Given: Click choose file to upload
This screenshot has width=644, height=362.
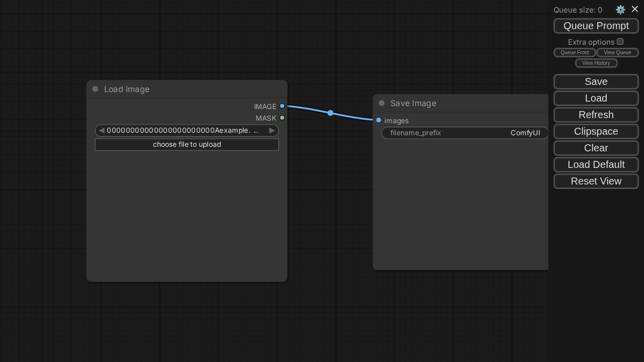Looking at the screenshot, I should pyautogui.click(x=187, y=145).
